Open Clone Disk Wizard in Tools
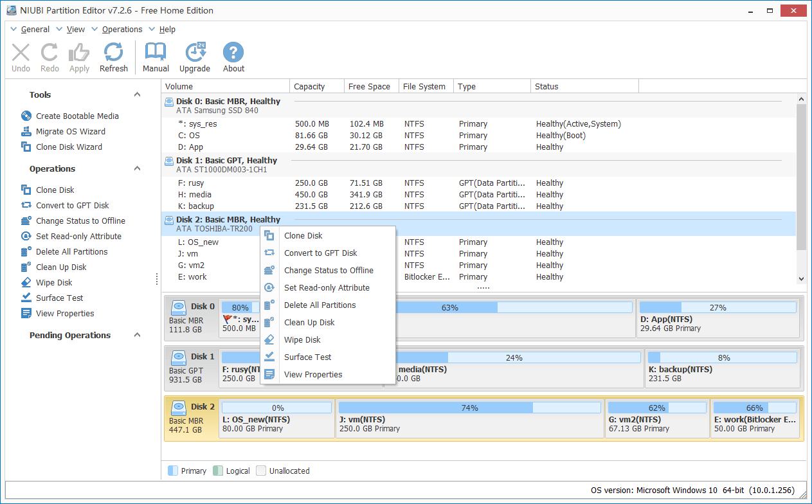The image size is (812, 504). point(69,147)
